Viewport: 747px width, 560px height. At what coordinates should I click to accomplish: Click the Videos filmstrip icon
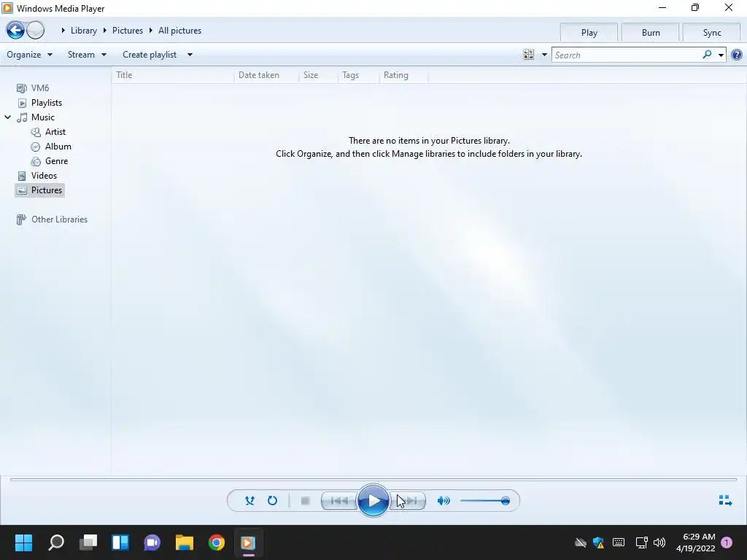22,176
